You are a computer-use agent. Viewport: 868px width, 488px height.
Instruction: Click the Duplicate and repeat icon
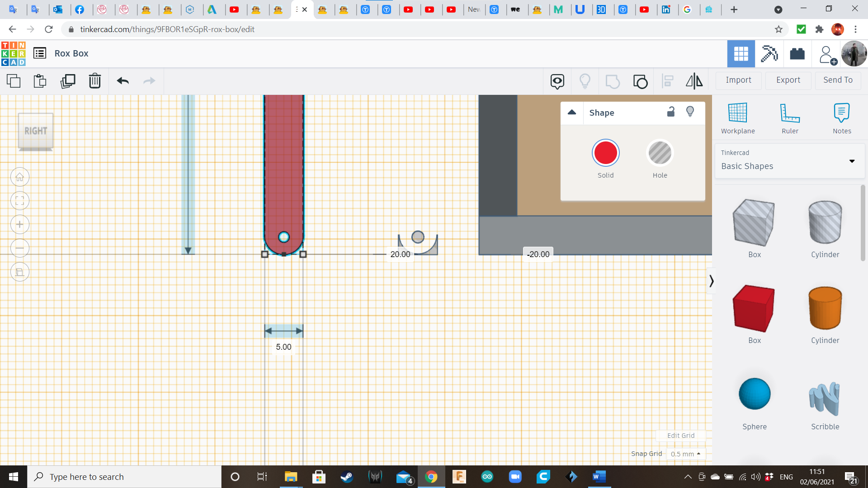click(x=68, y=81)
